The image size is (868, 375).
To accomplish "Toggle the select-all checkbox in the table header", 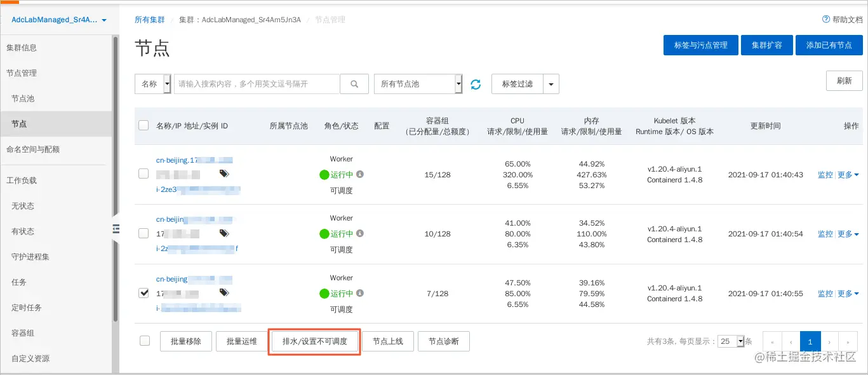I will 144,125.
